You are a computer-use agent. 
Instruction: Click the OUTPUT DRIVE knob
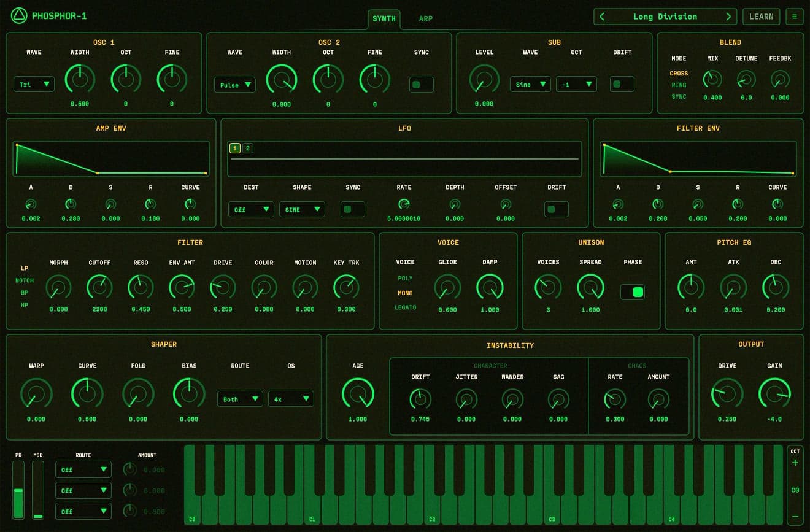point(727,393)
